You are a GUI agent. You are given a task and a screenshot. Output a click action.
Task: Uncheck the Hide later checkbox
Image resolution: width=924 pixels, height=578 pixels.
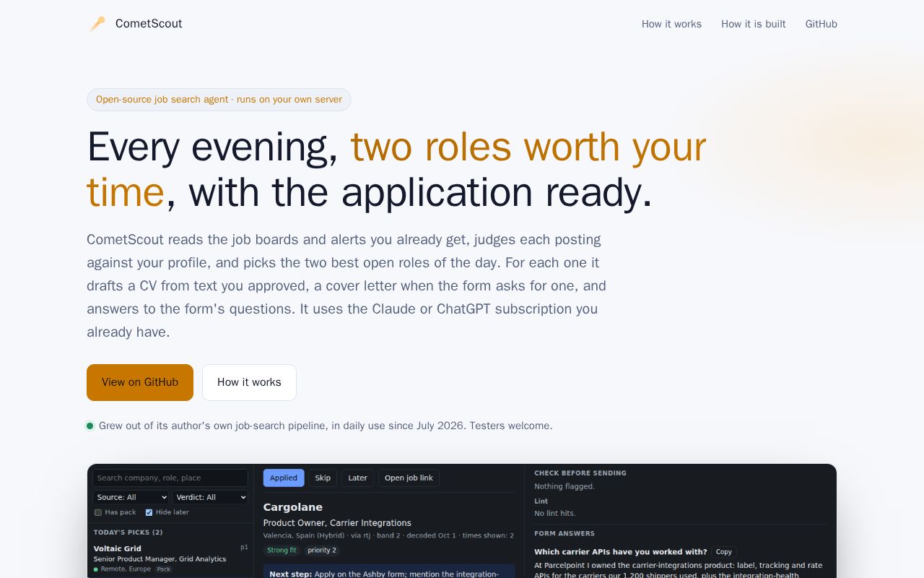[x=149, y=512]
